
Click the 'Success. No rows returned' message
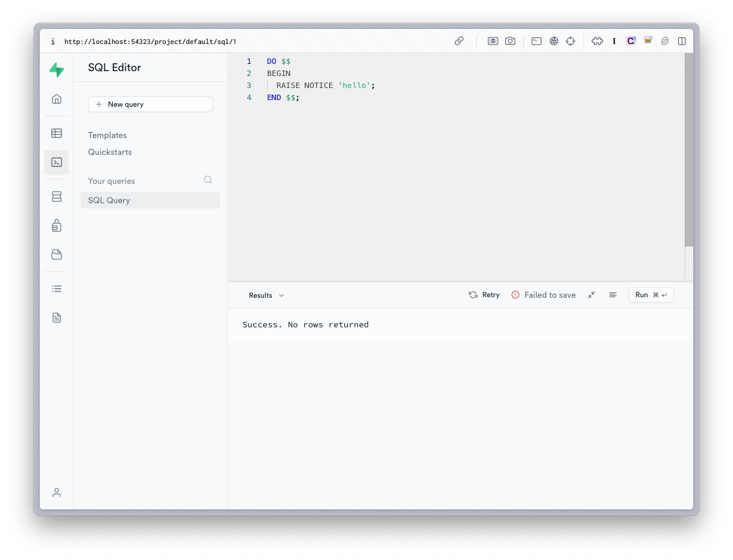coord(306,324)
